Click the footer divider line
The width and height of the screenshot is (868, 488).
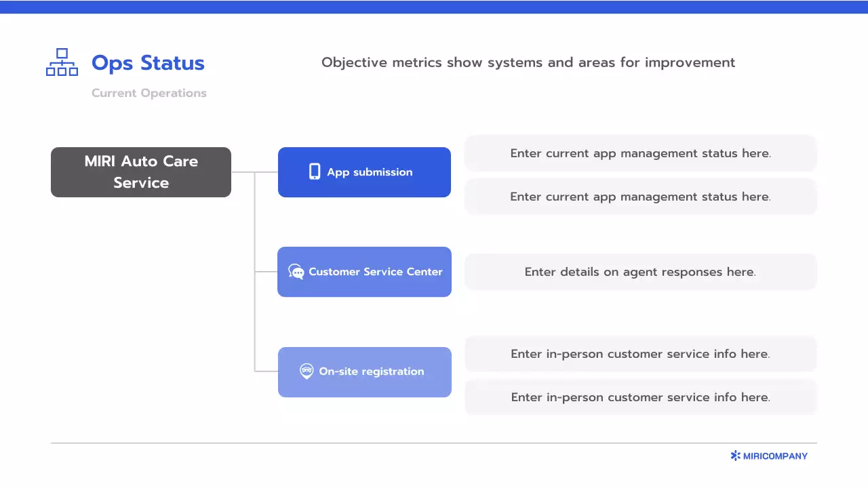(x=434, y=443)
